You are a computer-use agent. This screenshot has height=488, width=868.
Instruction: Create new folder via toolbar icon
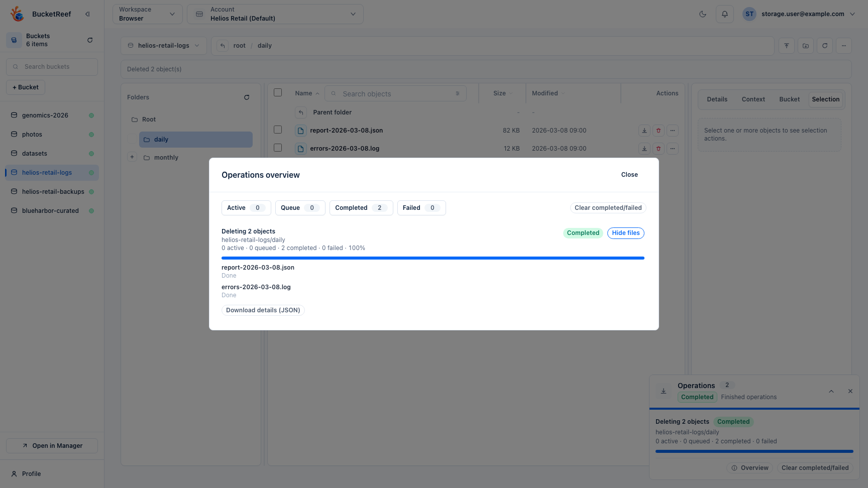pos(806,46)
